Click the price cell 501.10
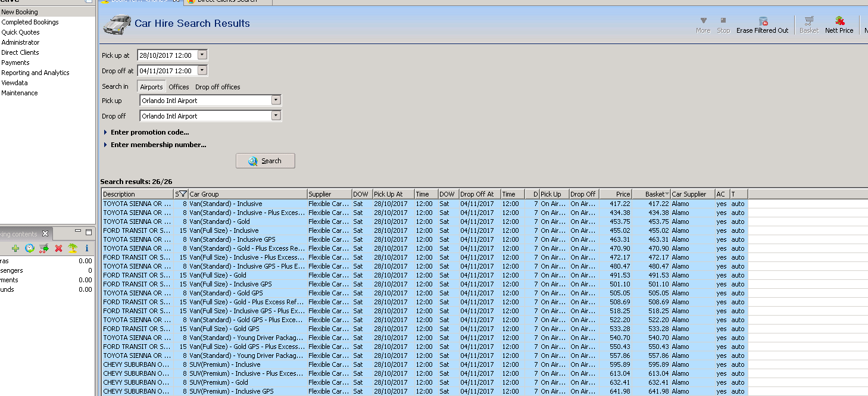Image resolution: width=868 pixels, height=396 pixels. [616, 284]
